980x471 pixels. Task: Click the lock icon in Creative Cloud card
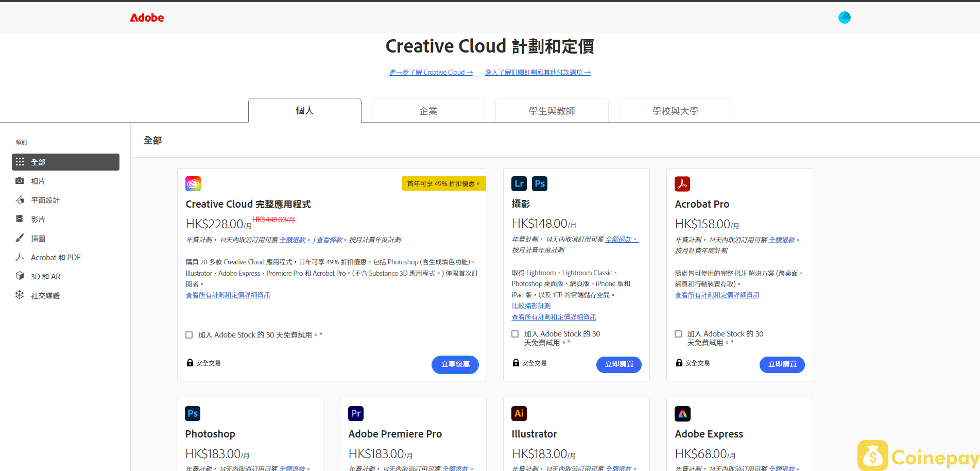(x=190, y=363)
